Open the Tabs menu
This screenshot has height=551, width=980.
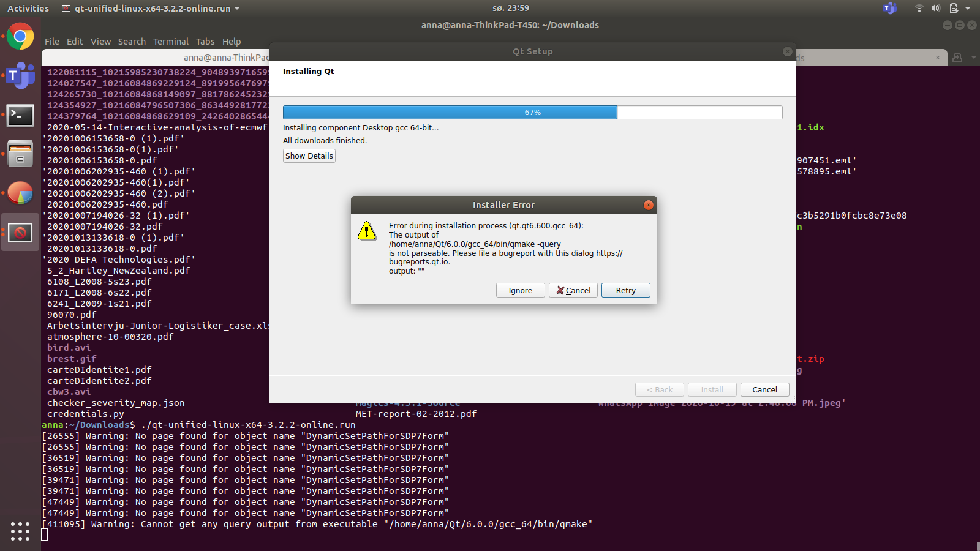[205, 42]
